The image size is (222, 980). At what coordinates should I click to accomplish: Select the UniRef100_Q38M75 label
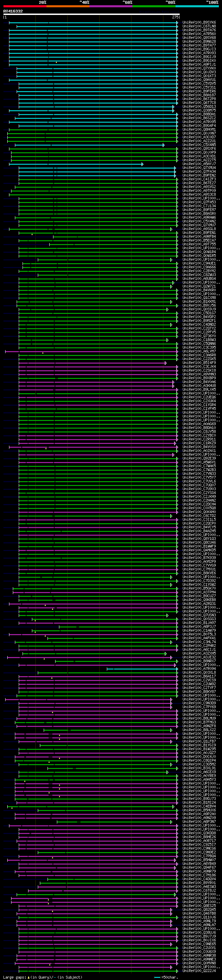pyautogui.click(x=199, y=110)
